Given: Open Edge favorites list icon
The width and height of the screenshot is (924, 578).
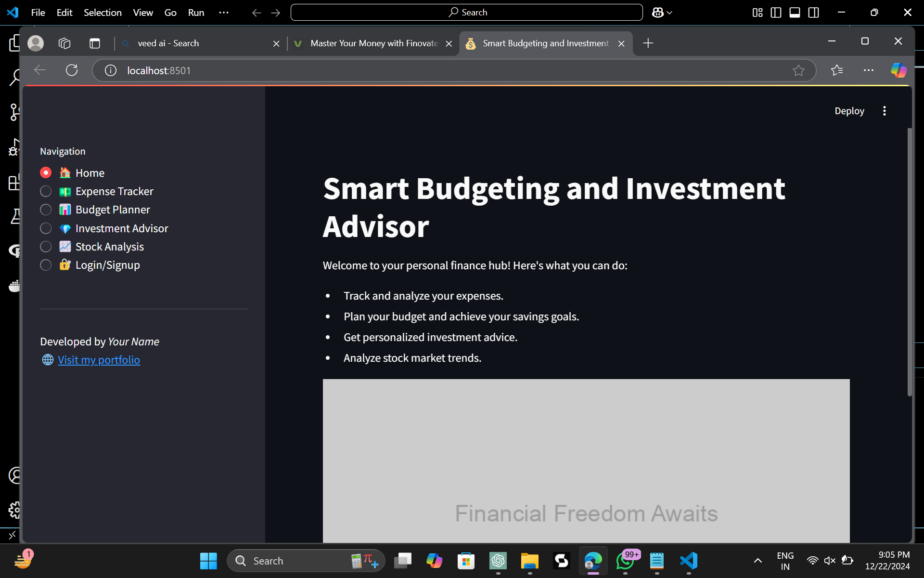Looking at the screenshot, I should point(837,70).
